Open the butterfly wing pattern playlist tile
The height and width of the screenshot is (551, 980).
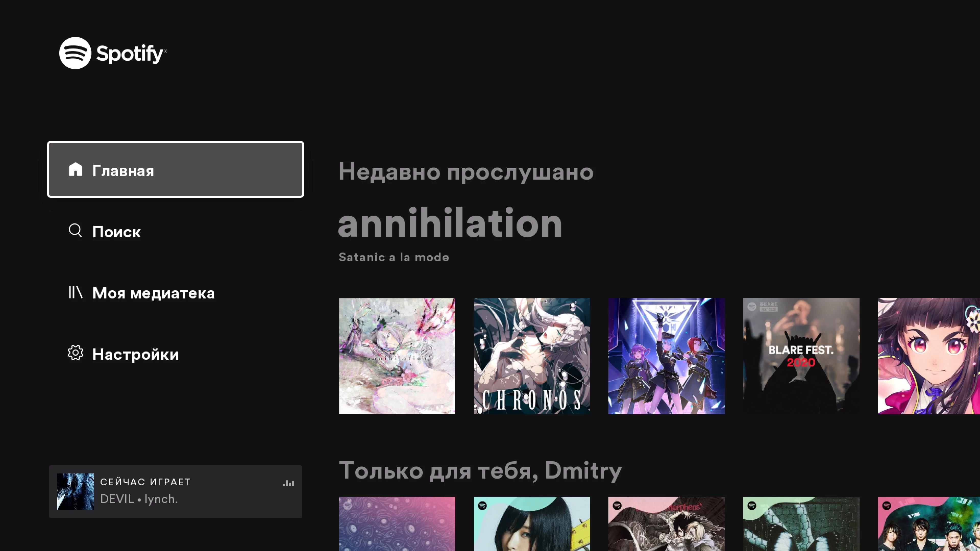[x=801, y=524]
